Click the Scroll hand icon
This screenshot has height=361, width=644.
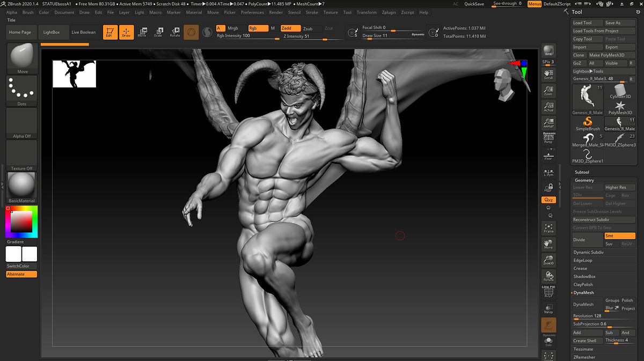pyautogui.click(x=548, y=74)
